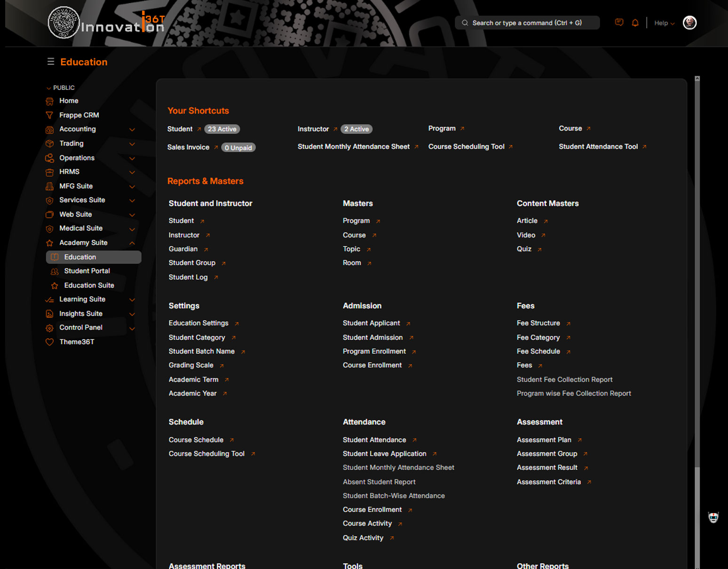Click the user avatar in top right
Screen dimensions: 728x569
689,23
